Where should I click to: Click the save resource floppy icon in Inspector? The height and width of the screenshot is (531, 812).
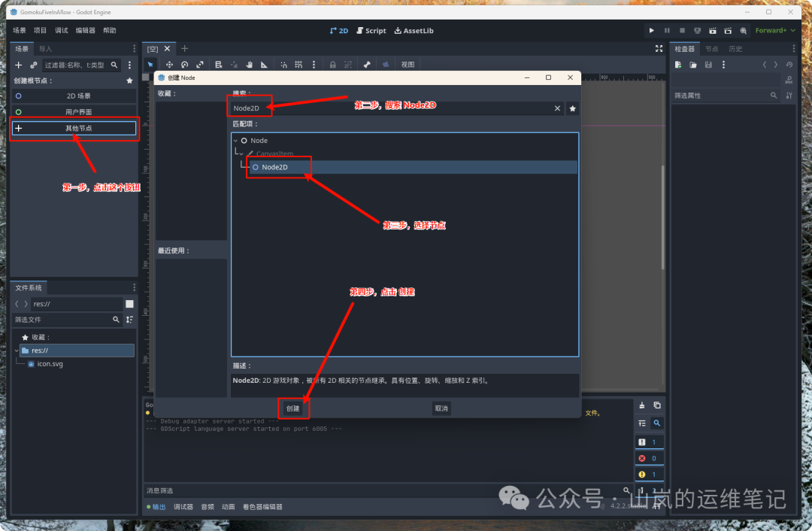pos(708,65)
